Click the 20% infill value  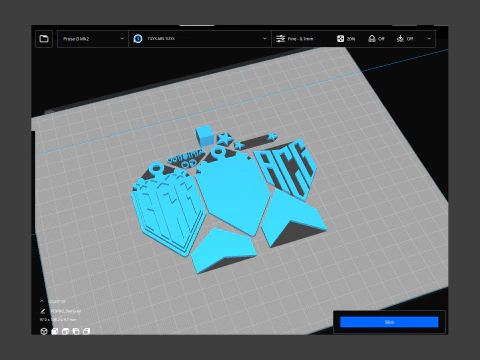[351, 39]
